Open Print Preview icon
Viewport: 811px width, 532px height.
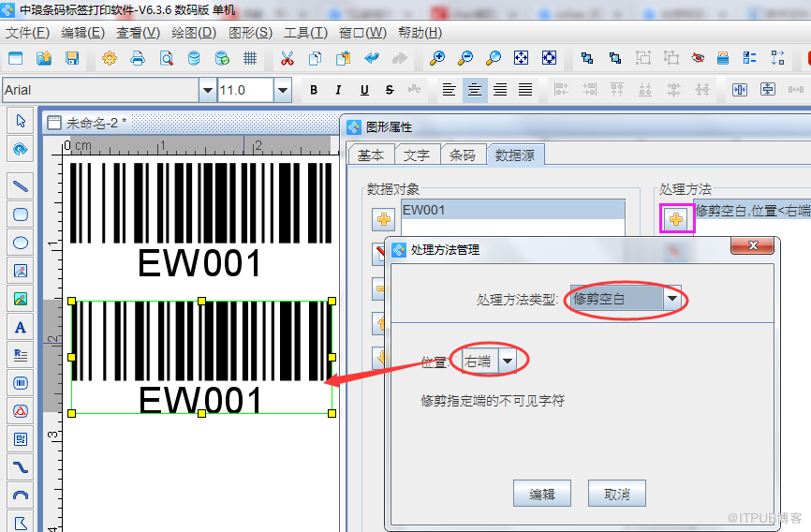[x=166, y=58]
